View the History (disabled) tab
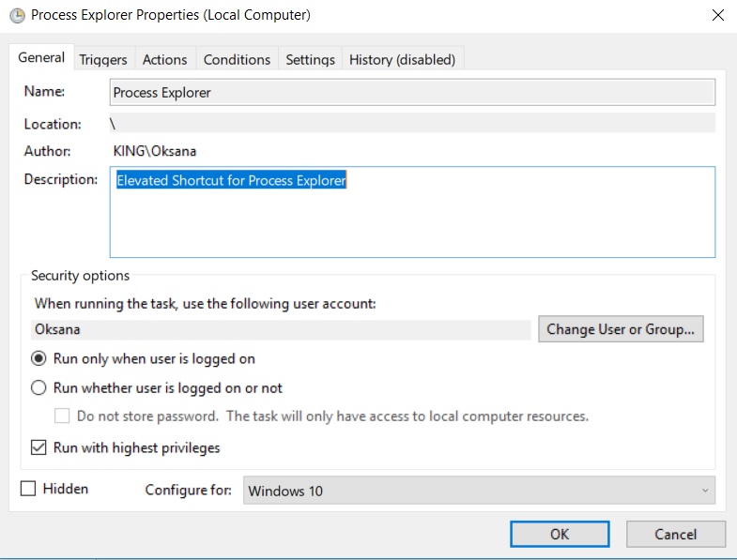737x560 pixels. pos(403,60)
